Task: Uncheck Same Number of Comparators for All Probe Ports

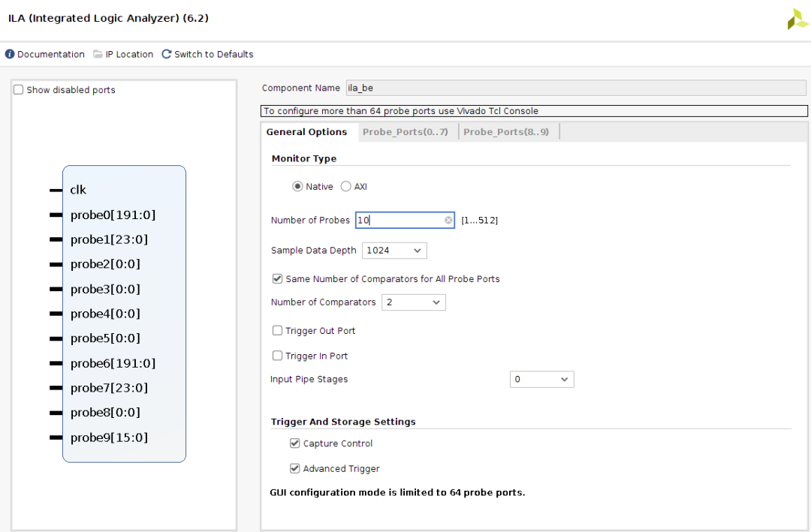Action: click(x=278, y=279)
